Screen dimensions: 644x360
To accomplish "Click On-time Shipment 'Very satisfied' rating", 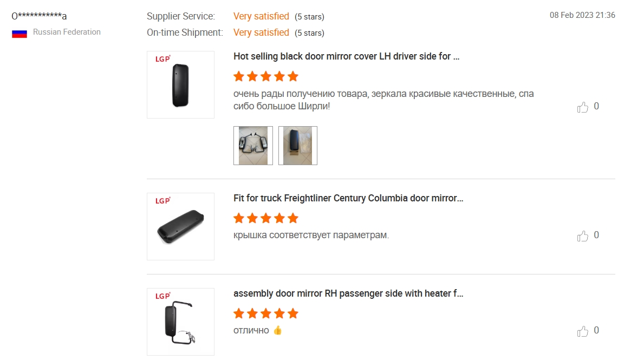I will pyautogui.click(x=261, y=32).
